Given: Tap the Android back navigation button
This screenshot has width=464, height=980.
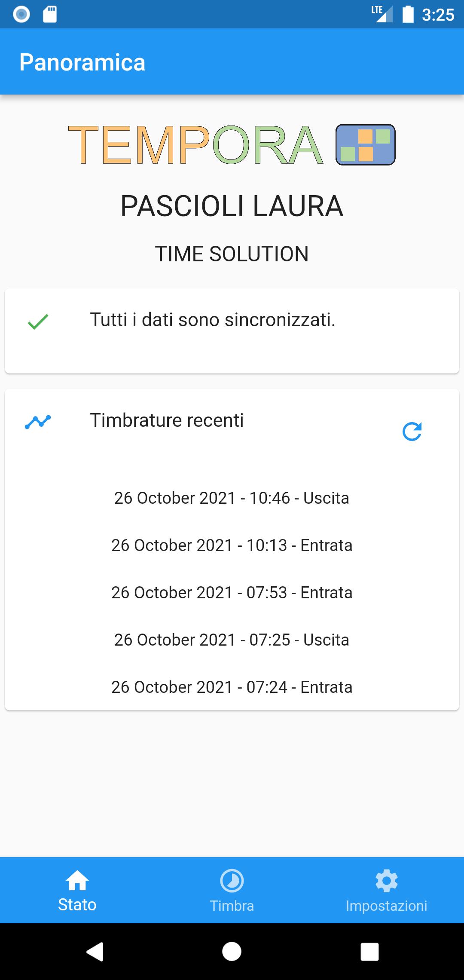Looking at the screenshot, I should coord(95,952).
